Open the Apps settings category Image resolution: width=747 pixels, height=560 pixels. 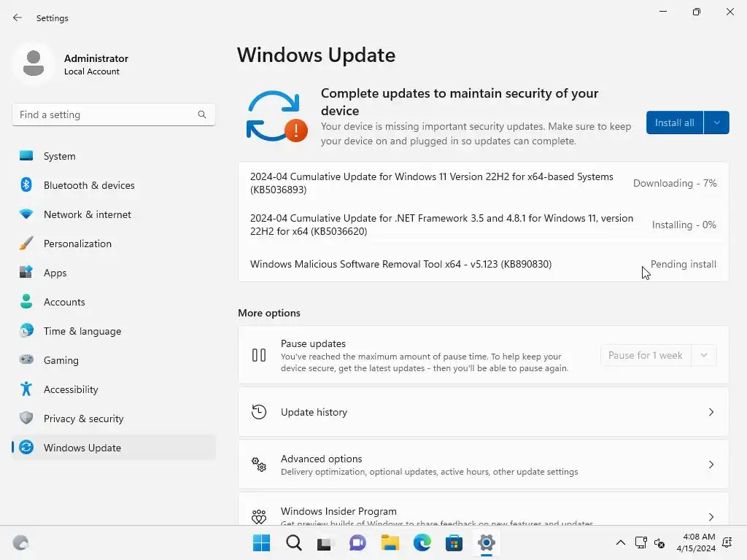[113, 273]
